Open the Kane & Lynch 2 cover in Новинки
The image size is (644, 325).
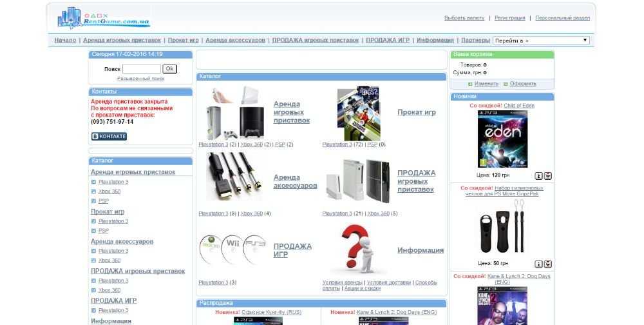coord(502,306)
